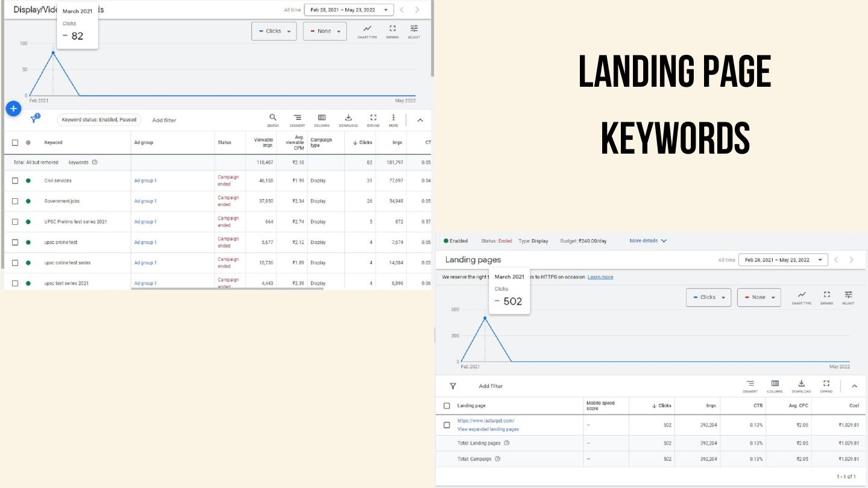Viewport: 868px width, 488px height.
Task: Click the filter funnel icon in Landing pages
Action: click(x=453, y=386)
